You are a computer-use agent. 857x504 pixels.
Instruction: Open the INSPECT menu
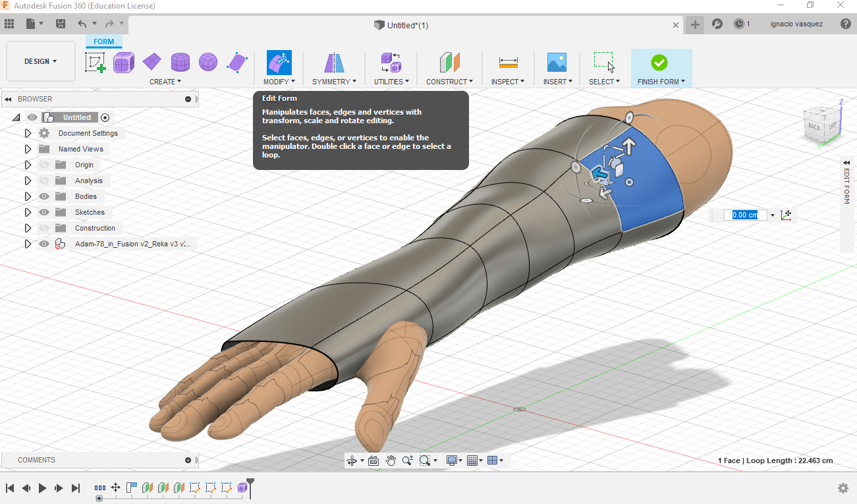pos(508,82)
